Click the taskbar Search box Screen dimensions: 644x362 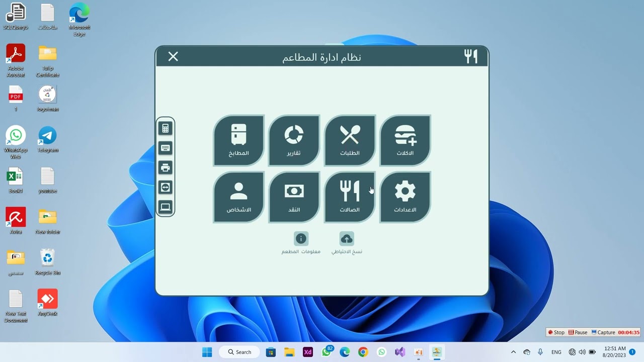click(x=239, y=352)
